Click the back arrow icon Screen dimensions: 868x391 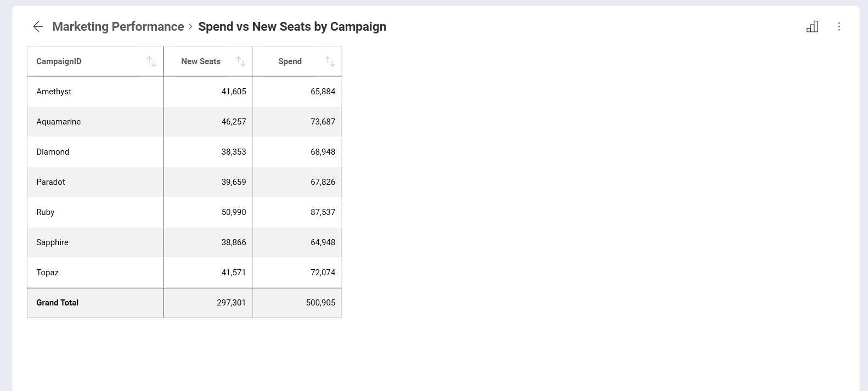[38, 26]
